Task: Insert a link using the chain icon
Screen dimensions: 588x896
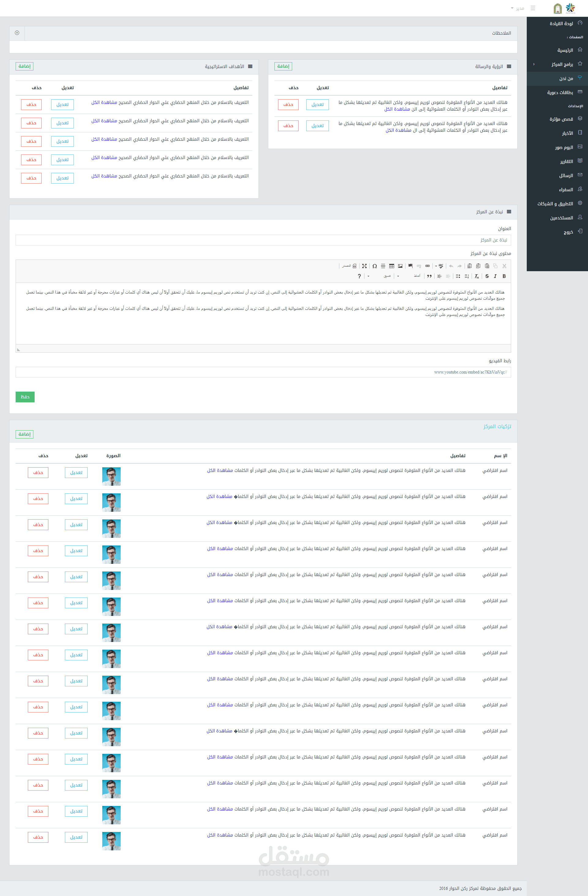Action: (427, 266)
